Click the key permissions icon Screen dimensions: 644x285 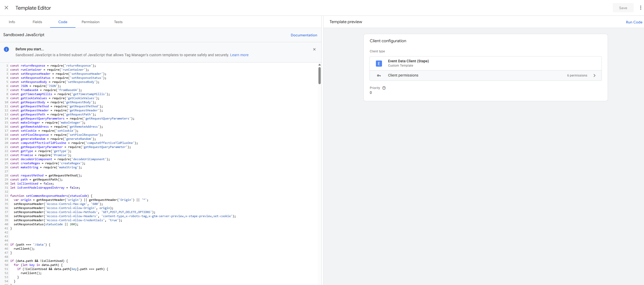click(x=379, y=76)
